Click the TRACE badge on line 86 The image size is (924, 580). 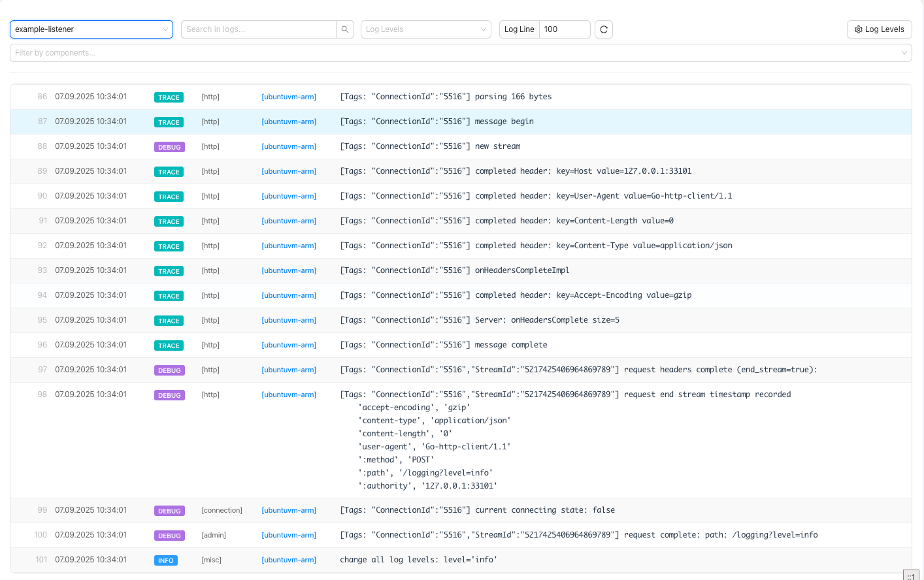(169, 97)
